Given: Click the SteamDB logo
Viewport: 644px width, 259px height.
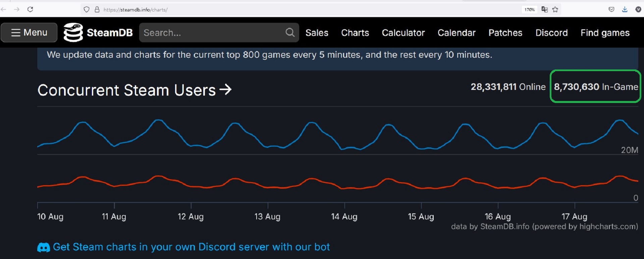Looking at the screenshot, I should click(73, 33).
